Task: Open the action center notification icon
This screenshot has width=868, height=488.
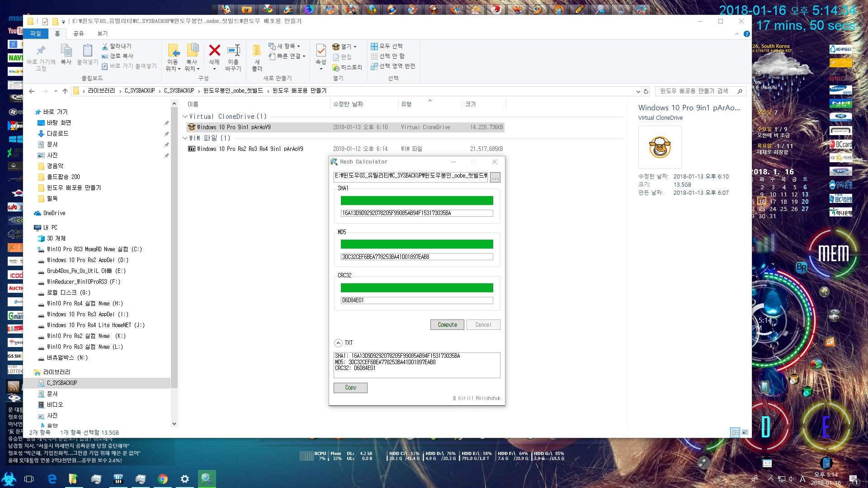Action: pos(853,479)
